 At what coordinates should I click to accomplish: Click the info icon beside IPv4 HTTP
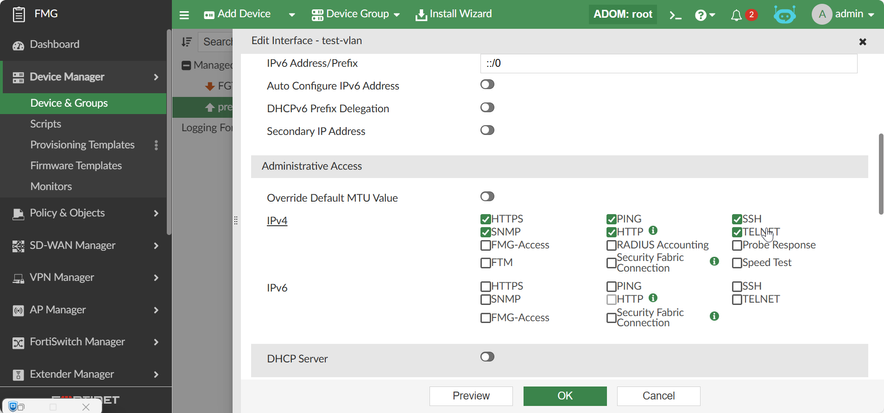pyautogui.click(x=653, y=231)
